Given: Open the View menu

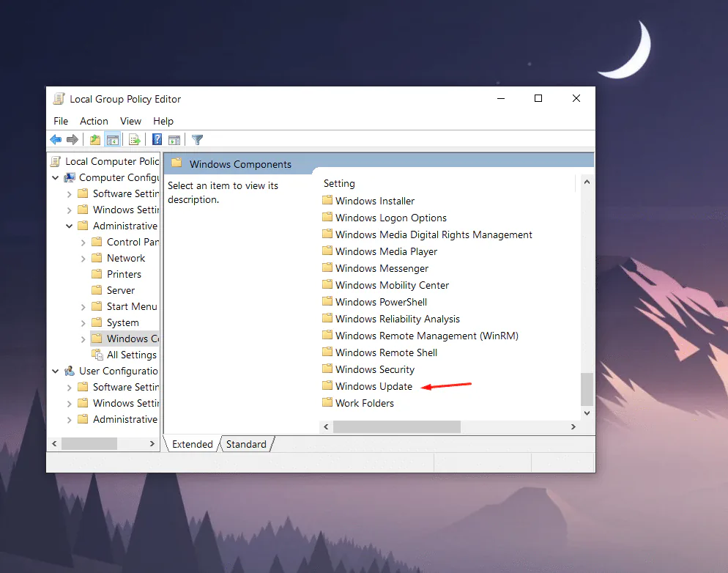Looking at the screenshot, I should pyautogui.click(x=130, y=121).
